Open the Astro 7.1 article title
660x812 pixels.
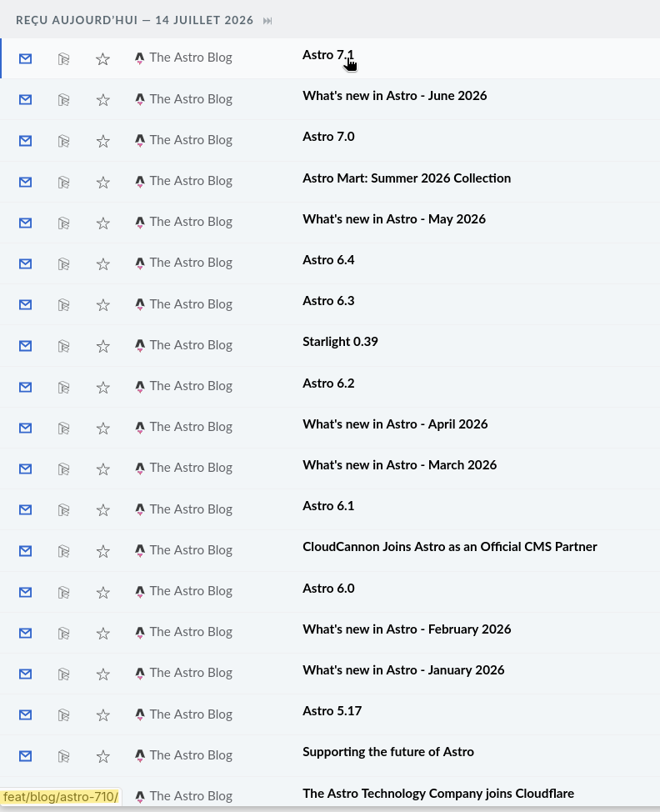coord(328,55)
